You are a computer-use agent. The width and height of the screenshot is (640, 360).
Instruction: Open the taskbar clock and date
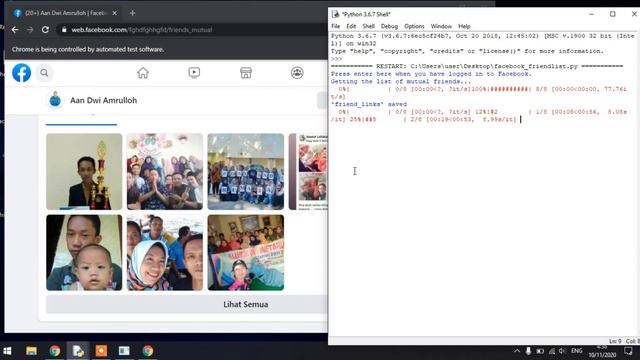point(602,351)
